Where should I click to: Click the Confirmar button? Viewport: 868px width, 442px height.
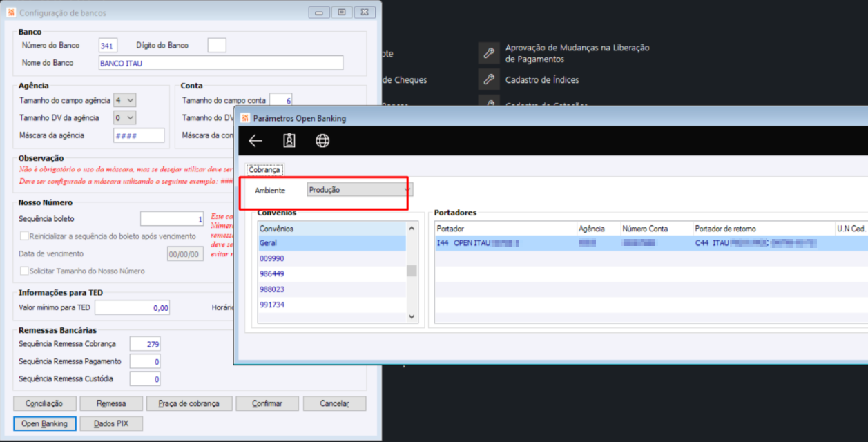(267, 403)
